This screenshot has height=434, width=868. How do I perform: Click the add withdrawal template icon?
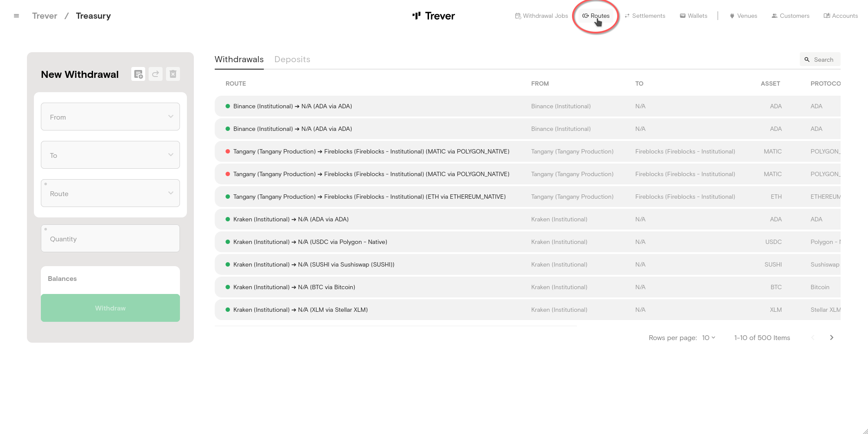138,74
